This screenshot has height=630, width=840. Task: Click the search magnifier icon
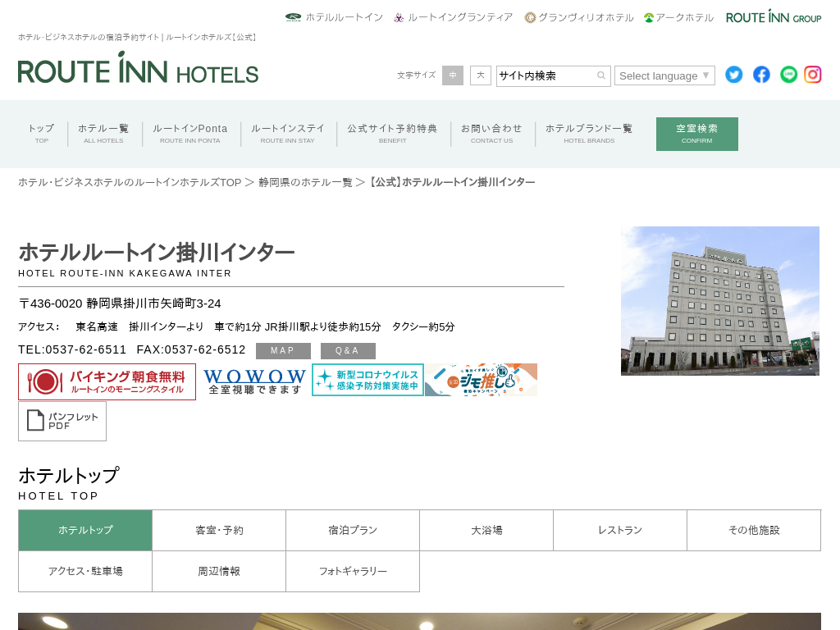coord(601,75)
